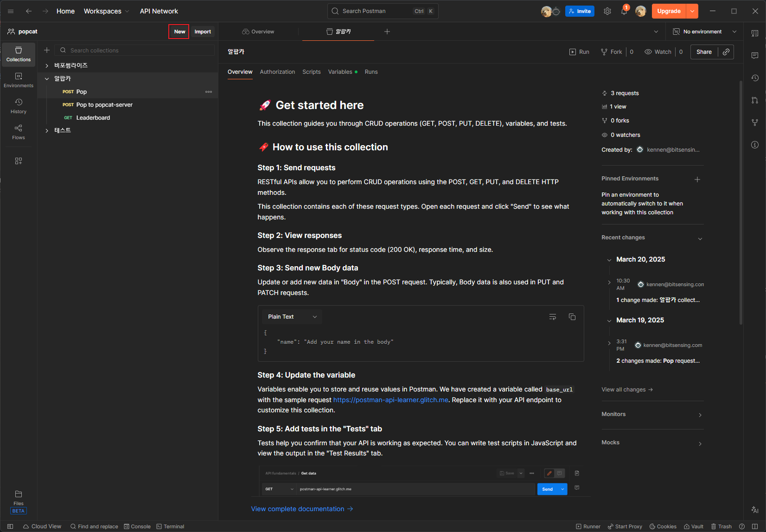This screenshot has width=766, height=532.
Task: Open the user avatar menu
Action: click(641, 11)
